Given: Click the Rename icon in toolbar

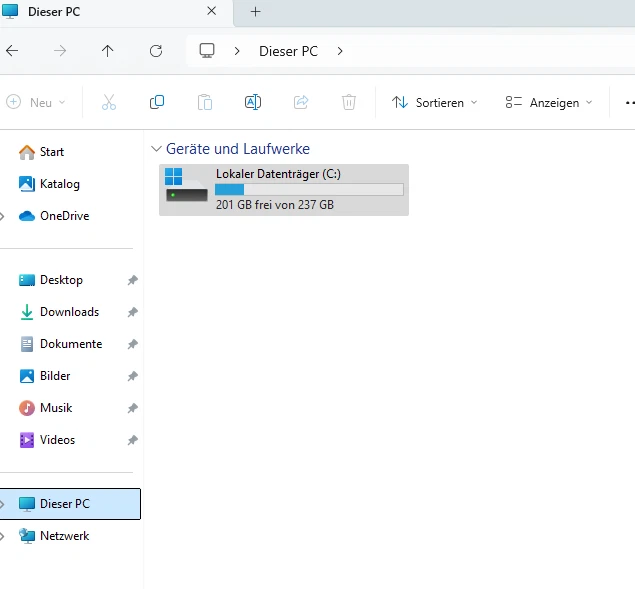Looking at the screenshot, I should (x=253, y=102).
